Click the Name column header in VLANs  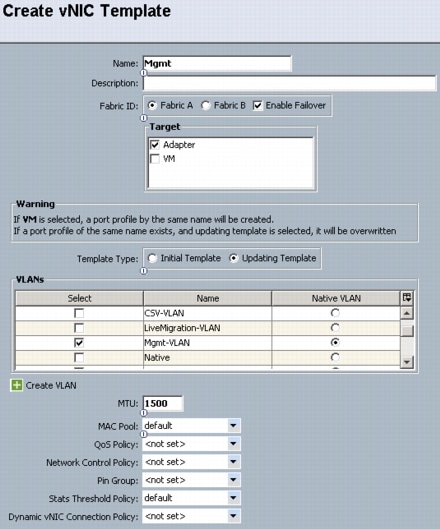tap(208, 298)
